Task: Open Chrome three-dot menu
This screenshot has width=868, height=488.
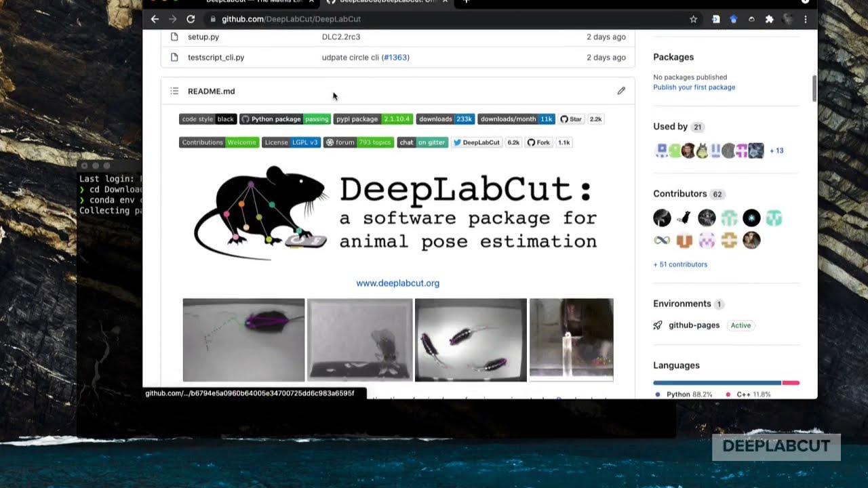Action: point(806,19)
